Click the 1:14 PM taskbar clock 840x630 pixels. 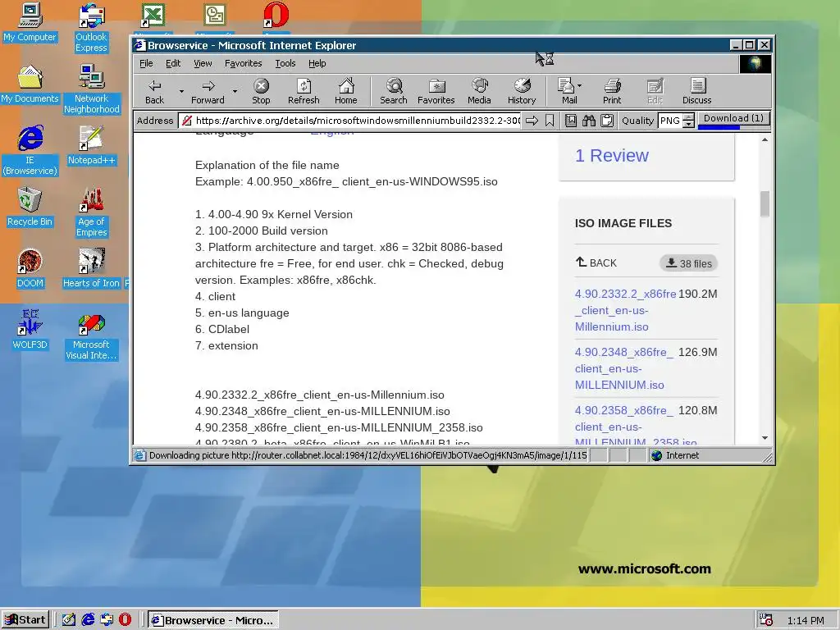click(806, 620)
